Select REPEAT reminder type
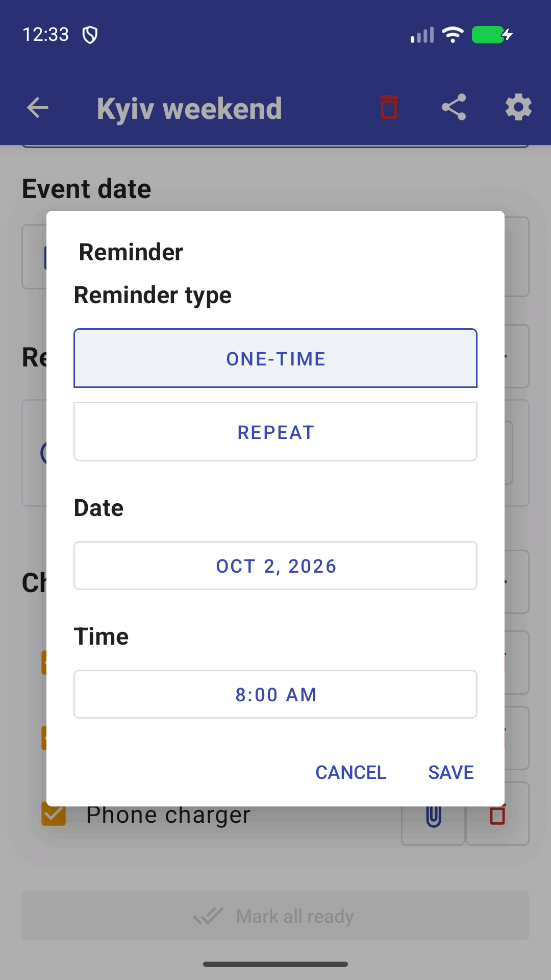This screenshot has width=551, height=980. click(275, 432)
